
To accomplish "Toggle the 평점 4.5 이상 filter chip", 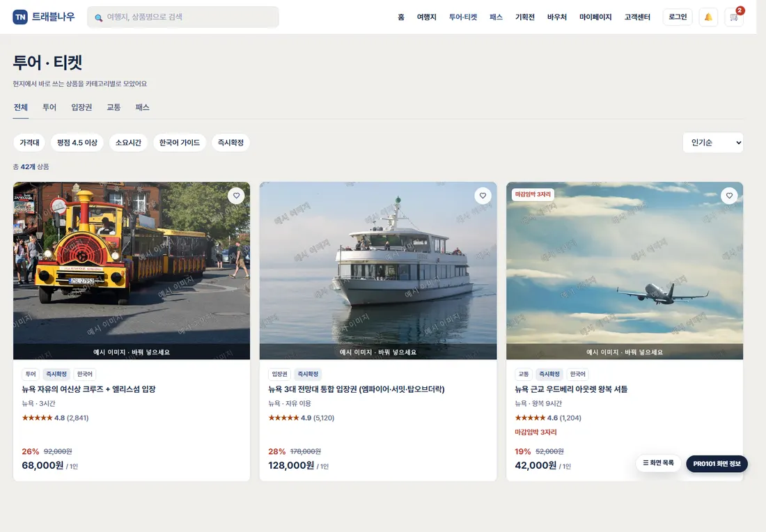I will 77,143.
